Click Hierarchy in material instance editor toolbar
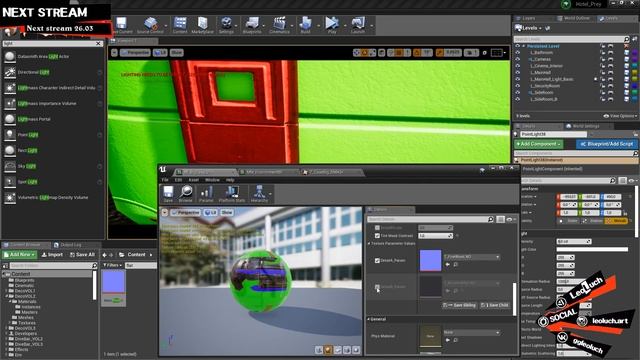Viewport: 640px width, 360px height. [259, 194]
